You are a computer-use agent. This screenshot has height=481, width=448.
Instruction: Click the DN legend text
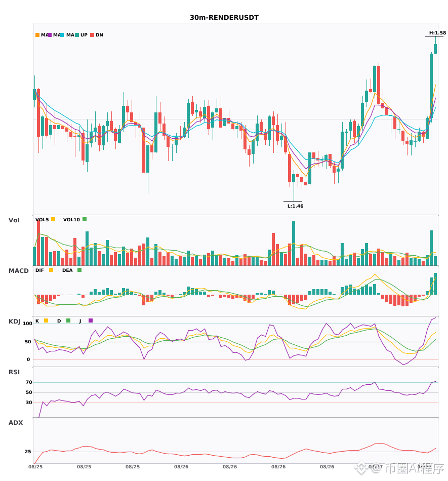click(x=99, y=35)
